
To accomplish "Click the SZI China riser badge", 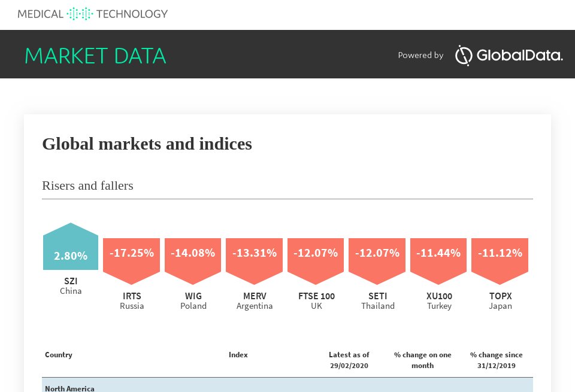I will pyautogui.click(x=71, y=254).
